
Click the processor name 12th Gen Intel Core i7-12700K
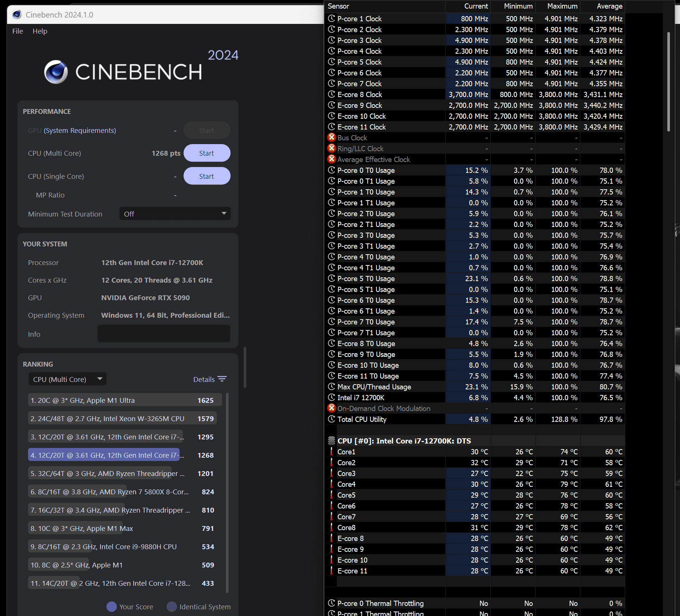pyautogui.click(x=152, y=262)
